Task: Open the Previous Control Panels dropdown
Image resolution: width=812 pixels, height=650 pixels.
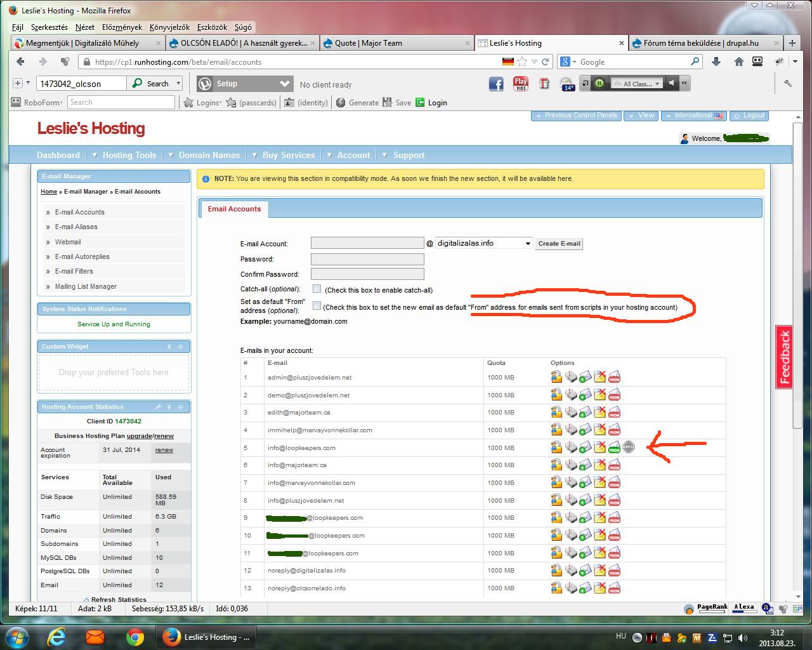Action: 576,116
